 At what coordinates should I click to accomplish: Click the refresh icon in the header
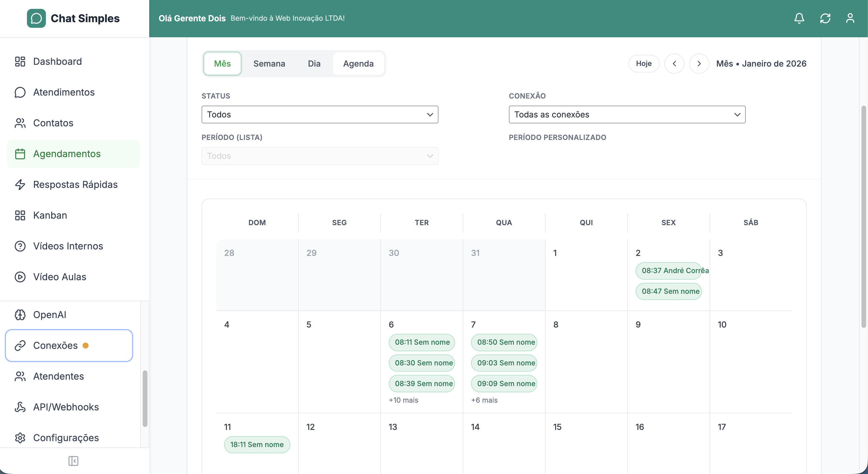825,18
